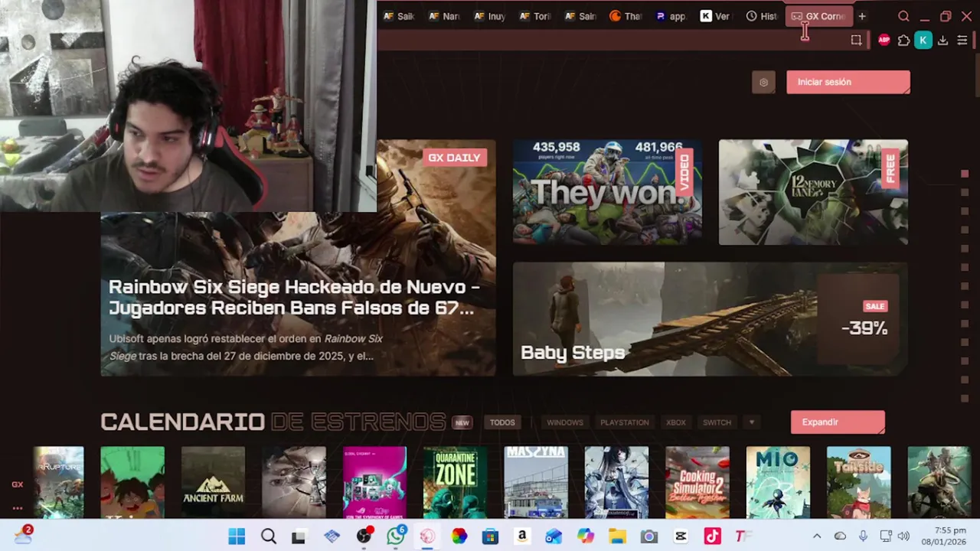Open Windows taskbar search
This screenshot has width=980, height=551.
point(269,536)
